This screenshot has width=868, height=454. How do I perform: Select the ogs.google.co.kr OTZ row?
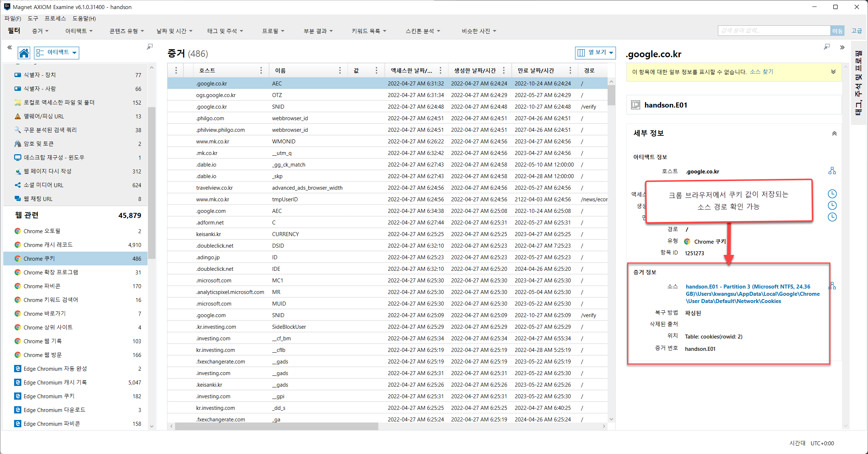pos(387,95)
